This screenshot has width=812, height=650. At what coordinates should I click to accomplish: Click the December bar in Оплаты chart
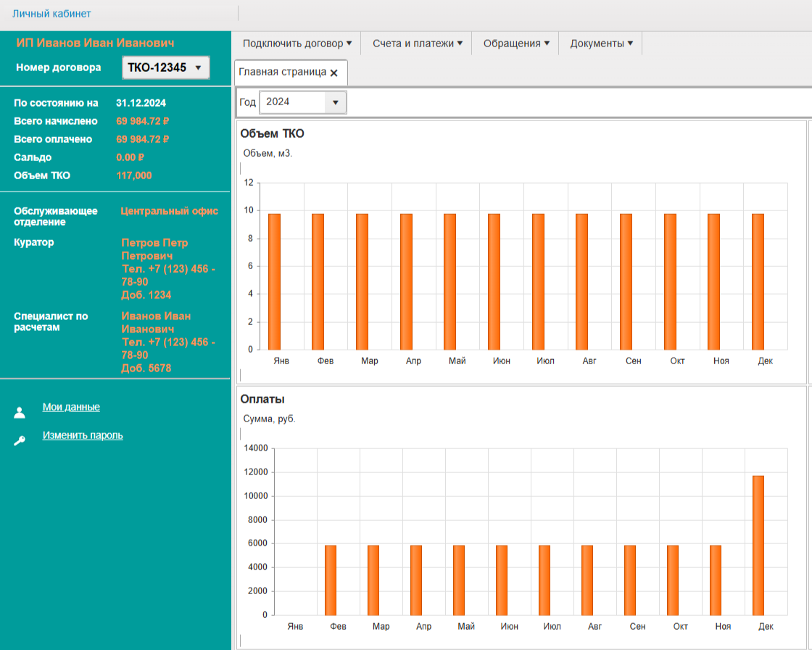click(758, 545)
